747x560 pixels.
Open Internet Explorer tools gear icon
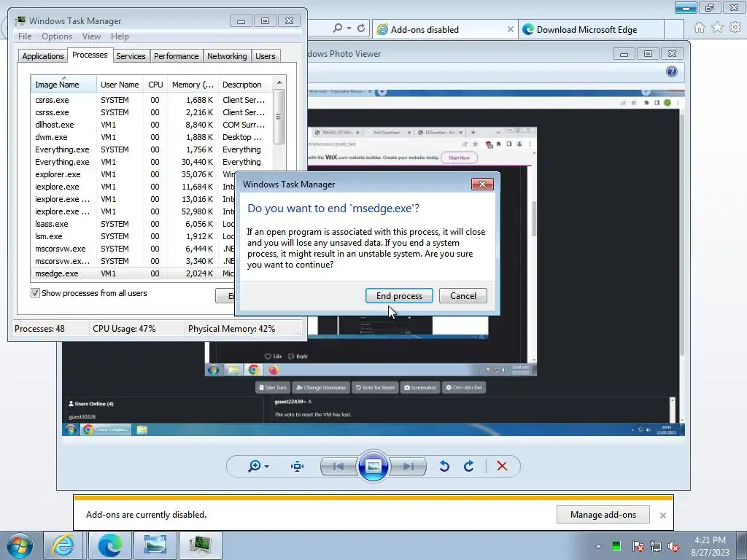coord(735,28)
